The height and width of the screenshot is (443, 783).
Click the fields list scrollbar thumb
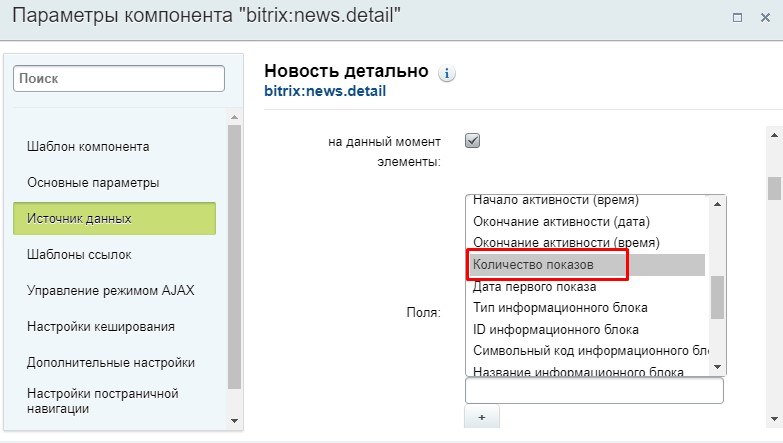718,297
